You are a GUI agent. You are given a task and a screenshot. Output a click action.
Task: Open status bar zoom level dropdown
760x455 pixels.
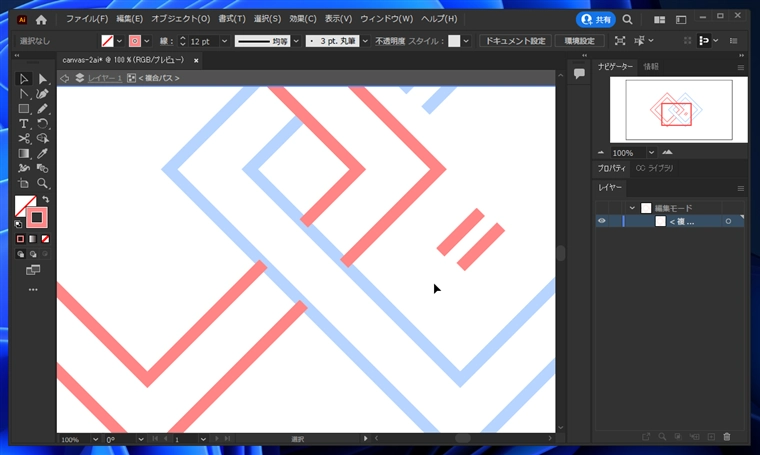(x=95, y=439)
